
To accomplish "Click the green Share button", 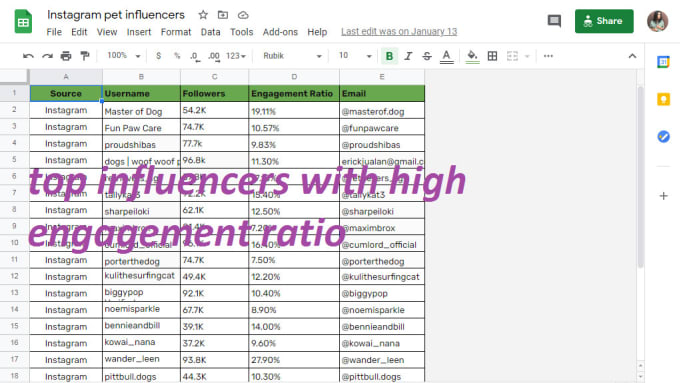I will tap(604, 21).
